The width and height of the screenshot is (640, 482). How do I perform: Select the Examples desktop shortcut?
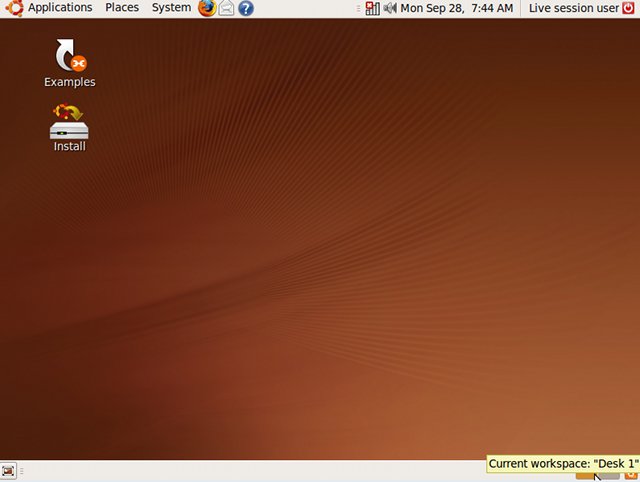point(70,63)
